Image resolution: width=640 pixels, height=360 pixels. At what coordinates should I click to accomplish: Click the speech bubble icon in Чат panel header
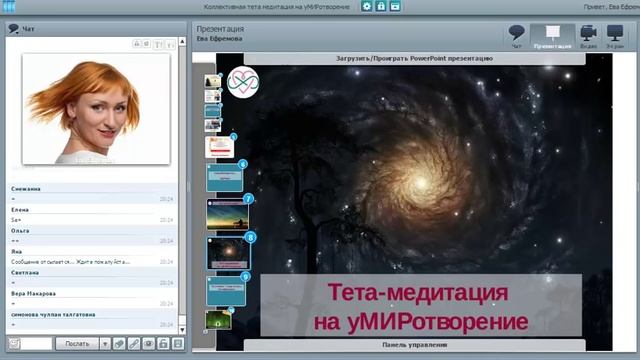[x=13, y=29]
